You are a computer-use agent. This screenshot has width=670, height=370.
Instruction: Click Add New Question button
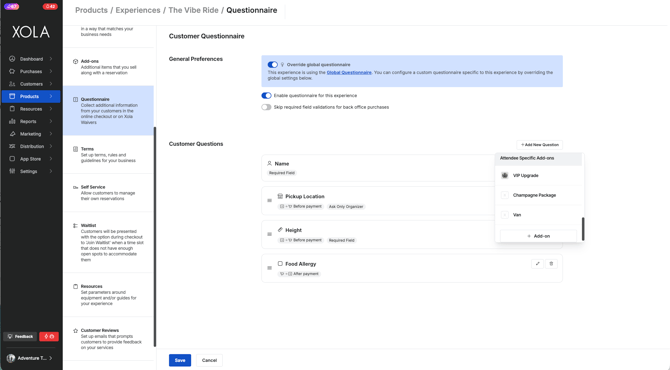coord(540,145)
